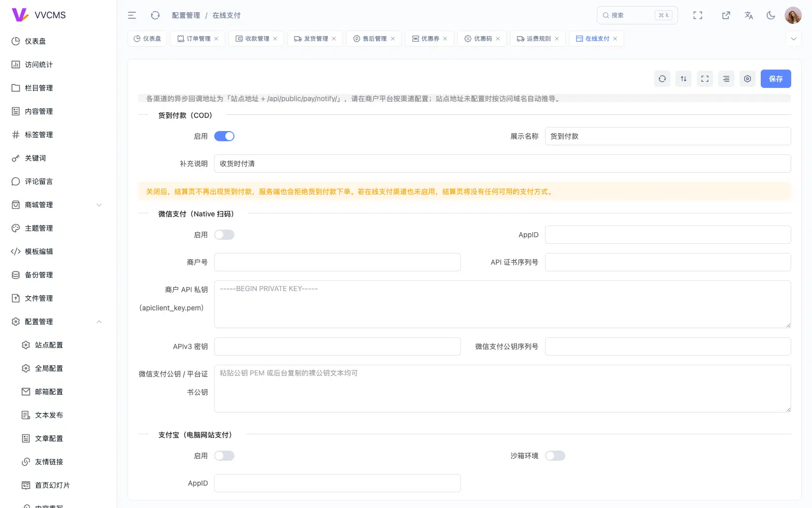The image size is (812, 508).
Task: Open the language translation menu
Action: [x=749, y=15]
